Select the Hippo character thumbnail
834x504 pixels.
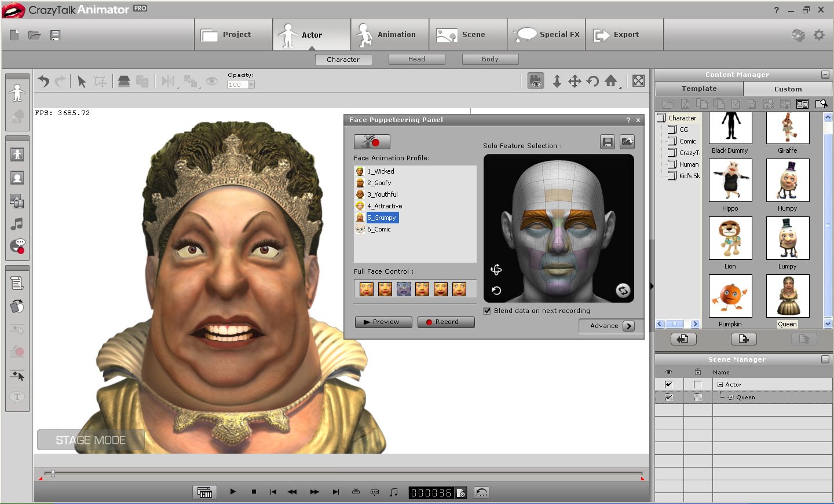click(730, 181)
